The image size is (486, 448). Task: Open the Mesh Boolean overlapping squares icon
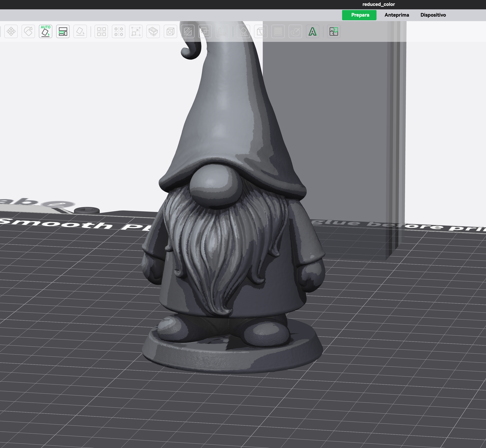click(205, 31)
